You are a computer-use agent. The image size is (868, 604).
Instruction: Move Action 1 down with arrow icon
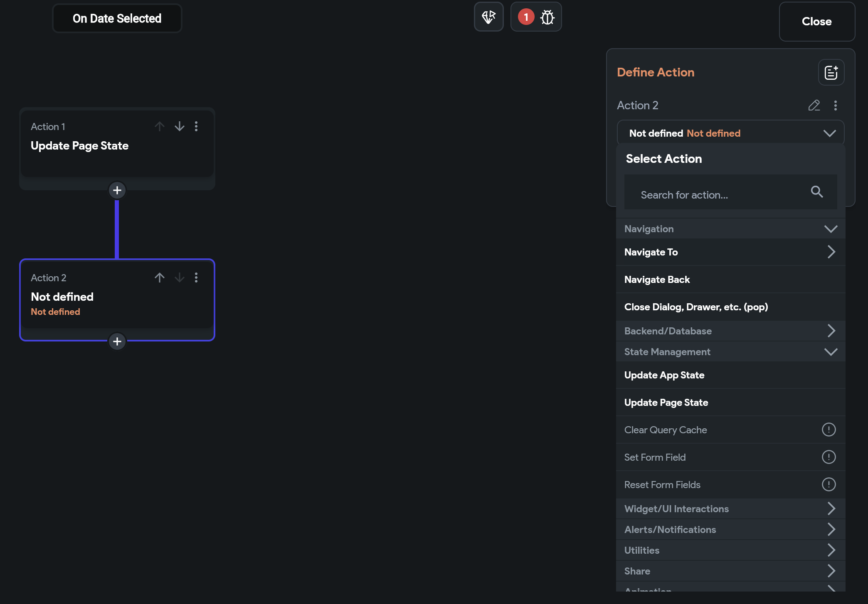click(x=179, y=126)
